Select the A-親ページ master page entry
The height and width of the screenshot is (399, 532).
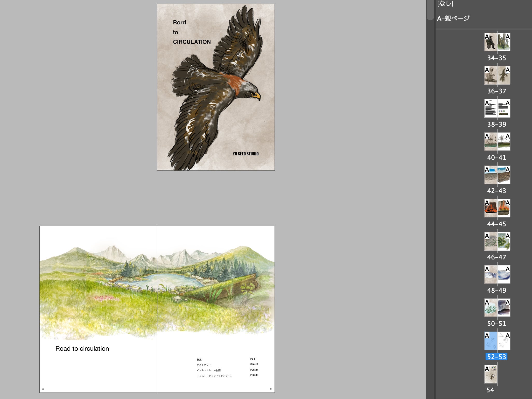[x=453, y=18]
